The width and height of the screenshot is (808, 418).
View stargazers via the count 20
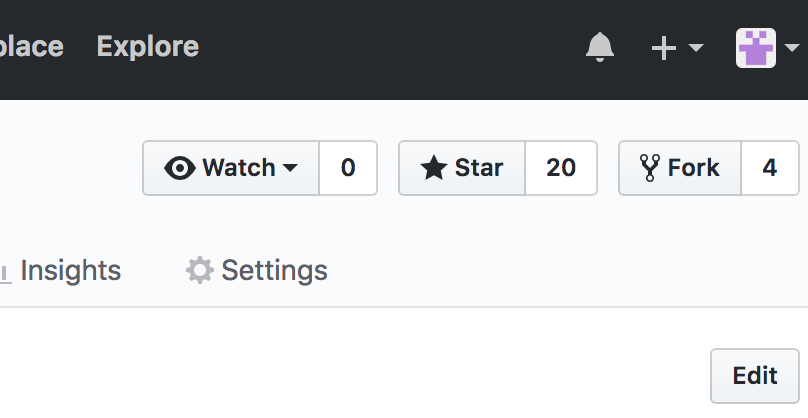pos(561,168)
